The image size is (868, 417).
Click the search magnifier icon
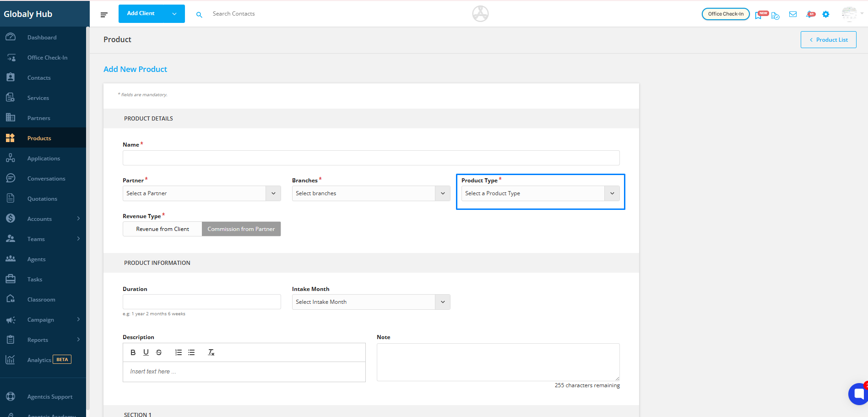coord(199,15)
